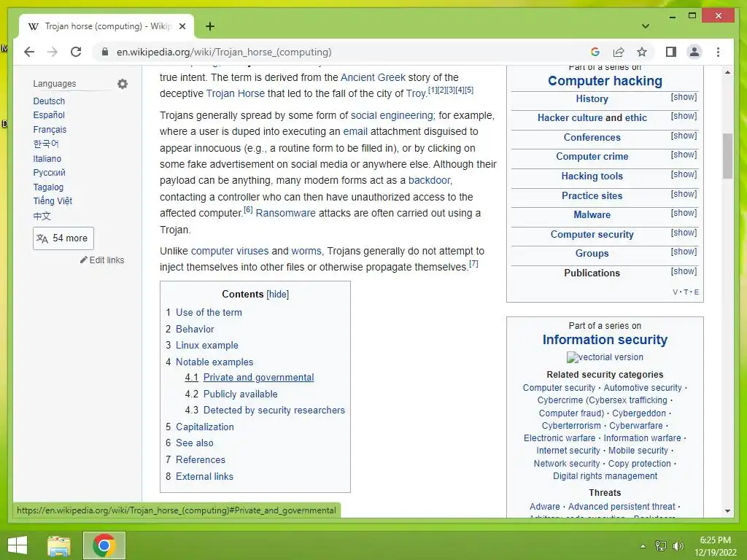Open citation reference [7]
747x560 pixels.
[473, 263]
